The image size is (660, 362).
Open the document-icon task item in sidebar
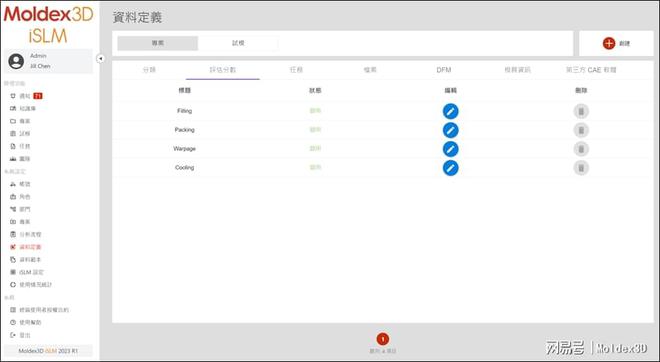20,146
